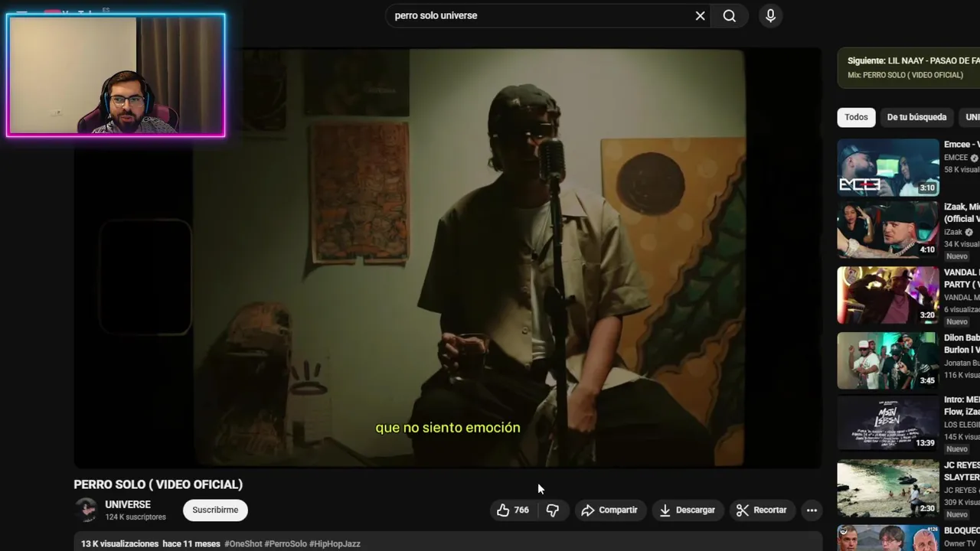Click the #PerroSolo hashtag

point(286,543)
